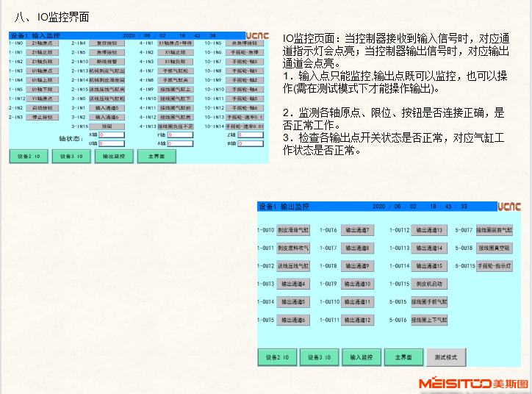Go to 主界面 from the output monitor panel

point(403,357)
